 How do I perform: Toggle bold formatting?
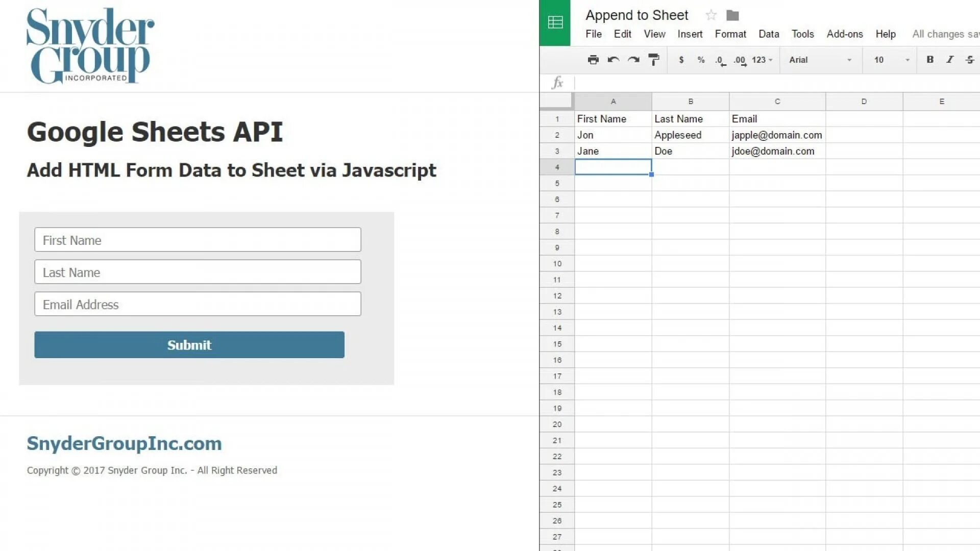click(930, 60)
